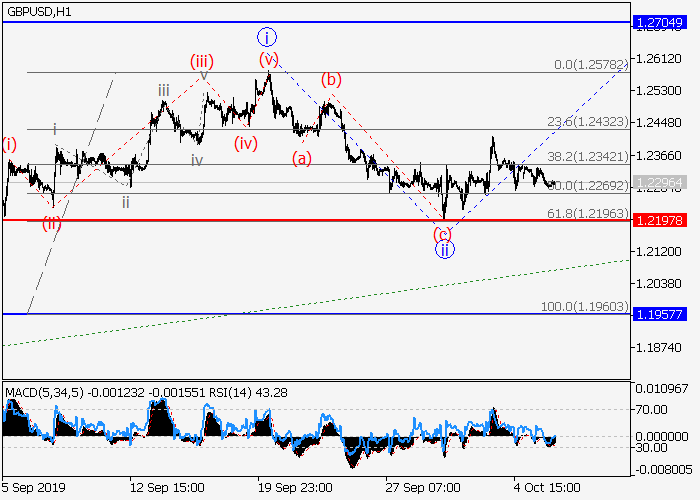Click the 1.21978 red price tag
Image resolution: width=700 pixels, height=500 pixels.
pos(663,220)
